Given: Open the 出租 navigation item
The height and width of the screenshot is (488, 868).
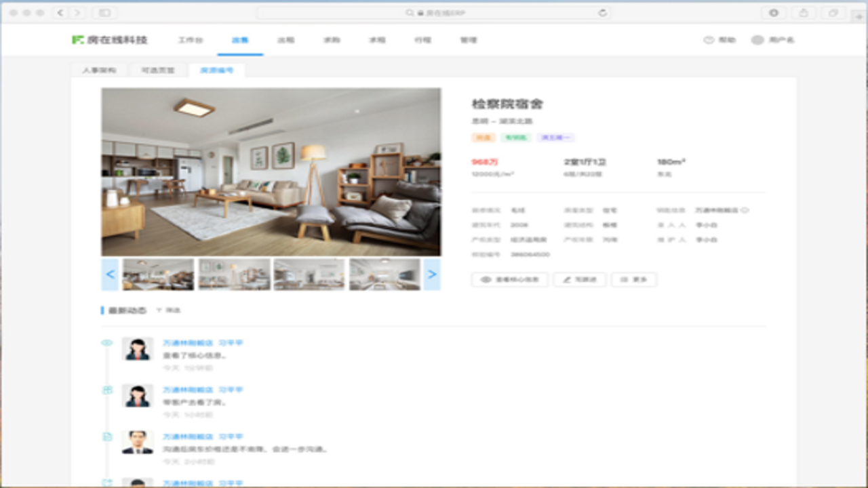Looking at the screenshot, I should (285, 40).
